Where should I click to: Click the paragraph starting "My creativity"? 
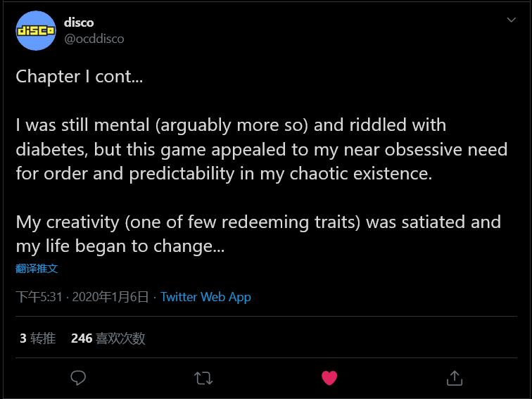pos(258,234)
